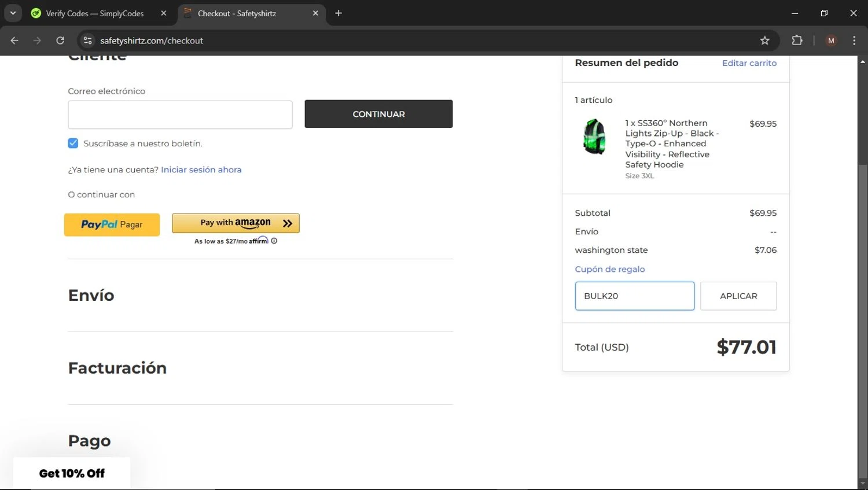Bookmark this page with the star icon
This screenshot has width=868, height=490.
coord(764,40)
